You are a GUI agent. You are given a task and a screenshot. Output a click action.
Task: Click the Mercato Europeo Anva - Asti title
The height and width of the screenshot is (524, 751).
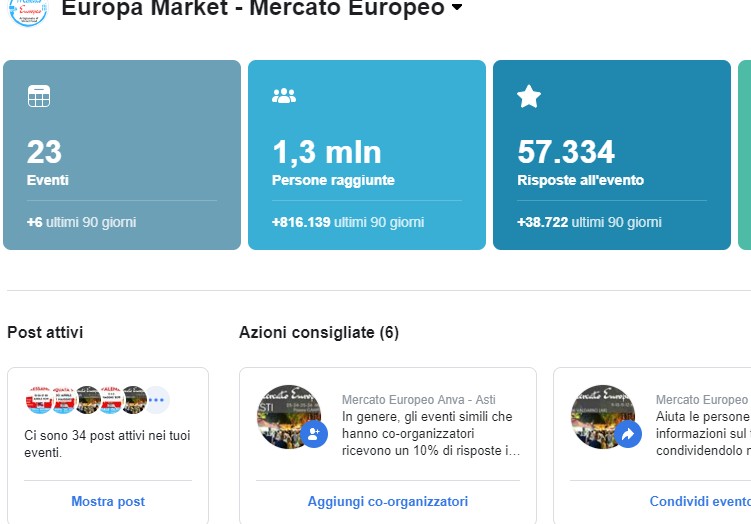[x=419, y=399]
